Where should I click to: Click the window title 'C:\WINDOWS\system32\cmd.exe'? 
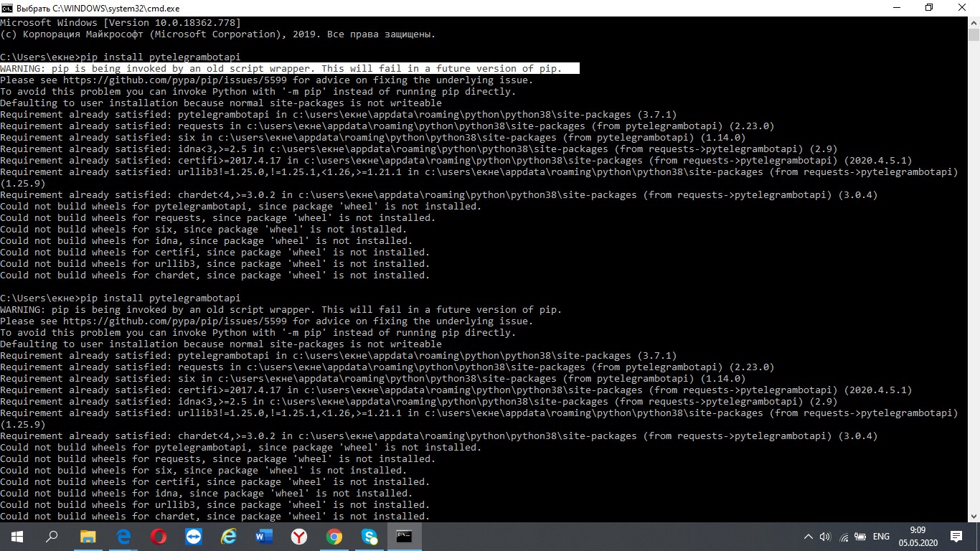(116, 8)
